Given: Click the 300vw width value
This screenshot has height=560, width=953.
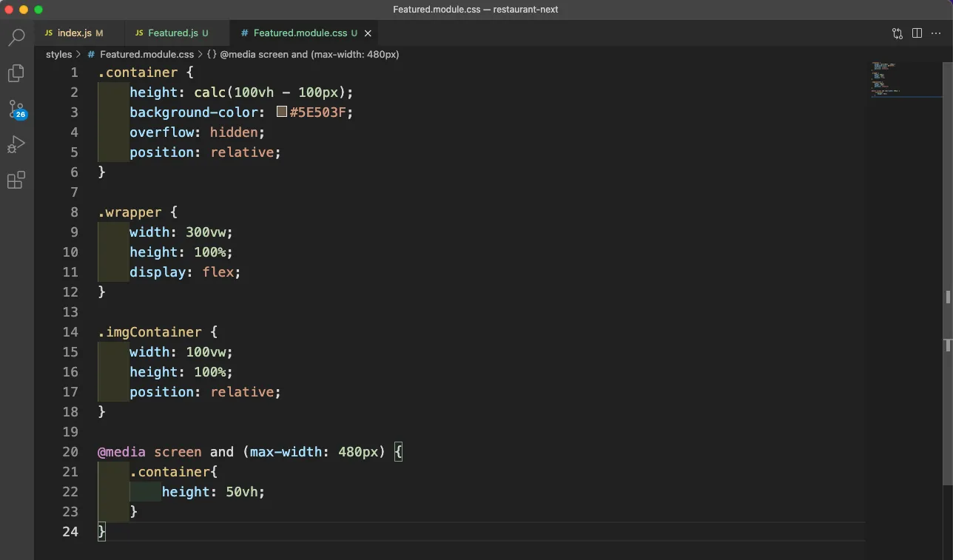Looking at the screenshot, I should click(x=206, y=232).
